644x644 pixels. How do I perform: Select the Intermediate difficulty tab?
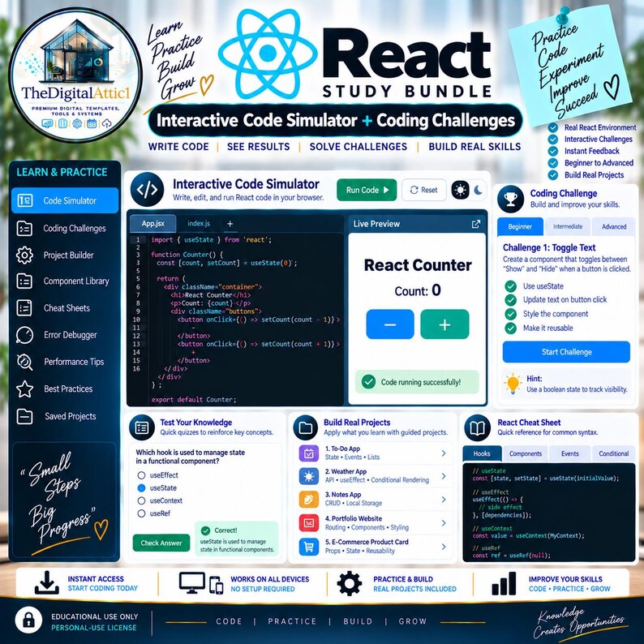(x=568, y=227)
